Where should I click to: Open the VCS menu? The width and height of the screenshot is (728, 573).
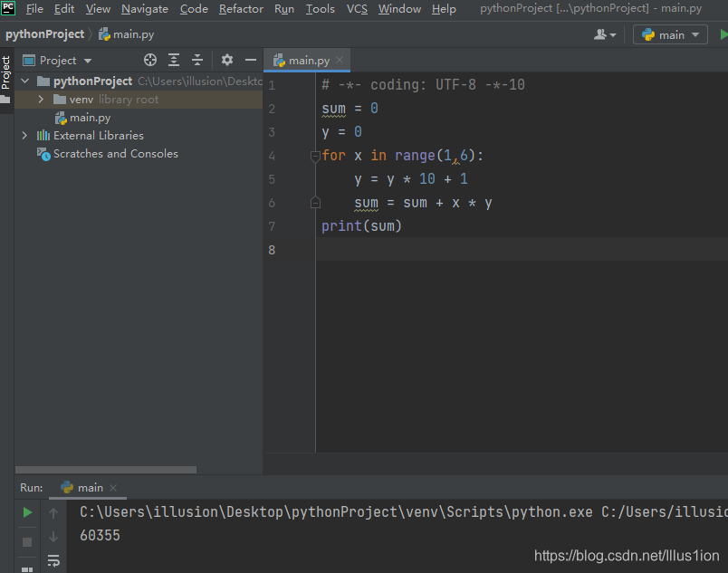tap(357, 9)
